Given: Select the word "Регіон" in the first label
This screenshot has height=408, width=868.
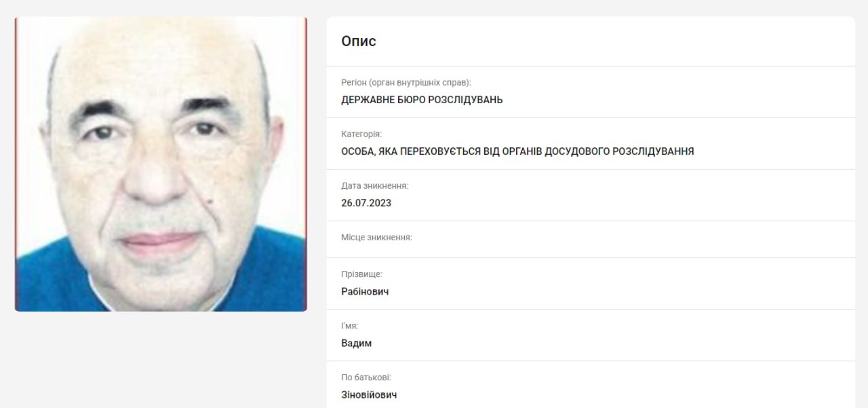Looking at the screenshot, I should coord(354,83).
